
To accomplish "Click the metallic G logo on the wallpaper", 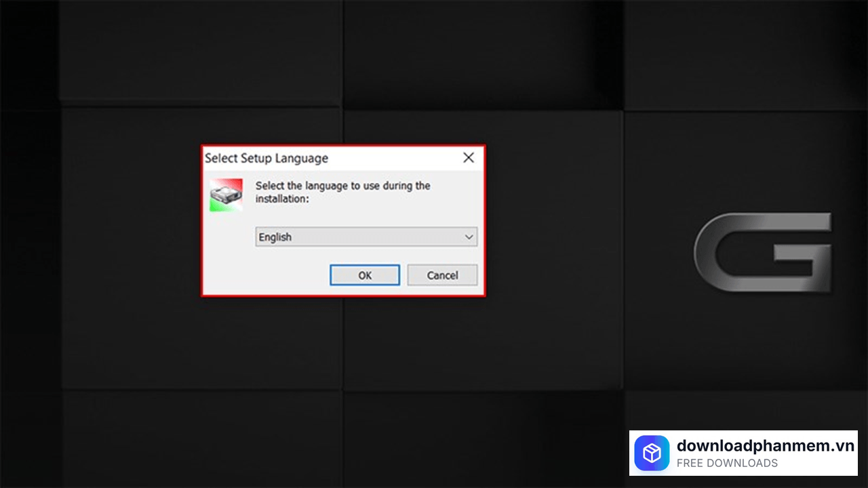I will click(x=763, y=252).
